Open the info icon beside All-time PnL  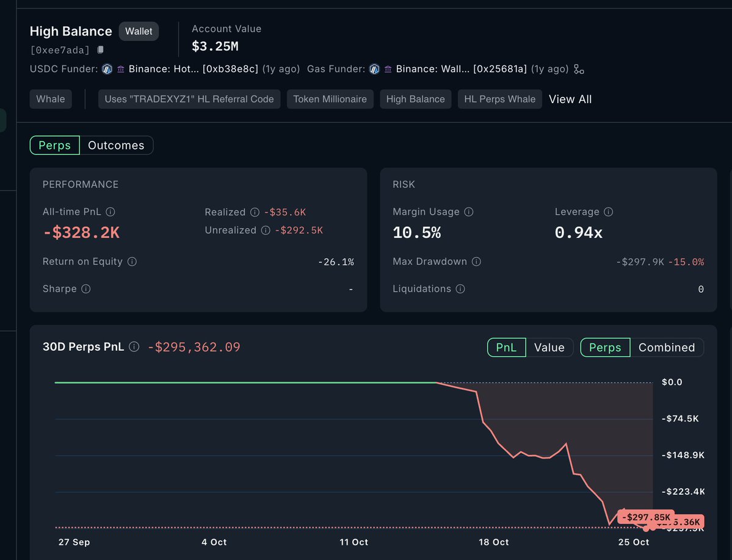(x=110, y=212)
